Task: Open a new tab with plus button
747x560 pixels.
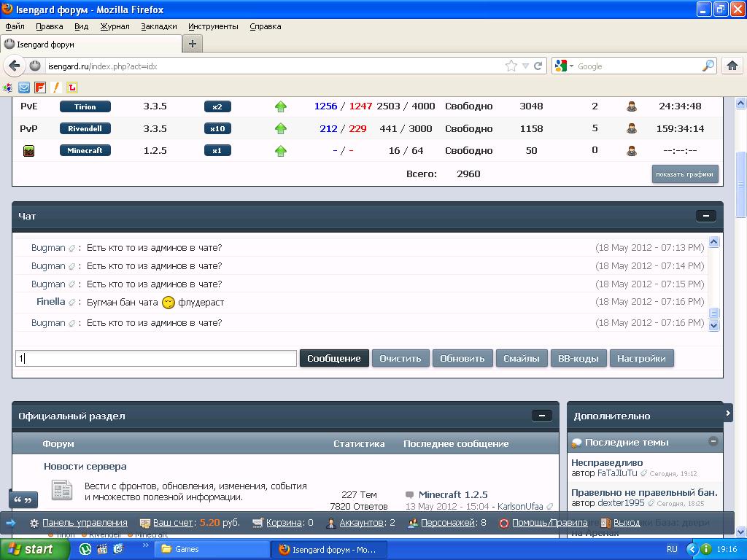Action: (193, 44)
